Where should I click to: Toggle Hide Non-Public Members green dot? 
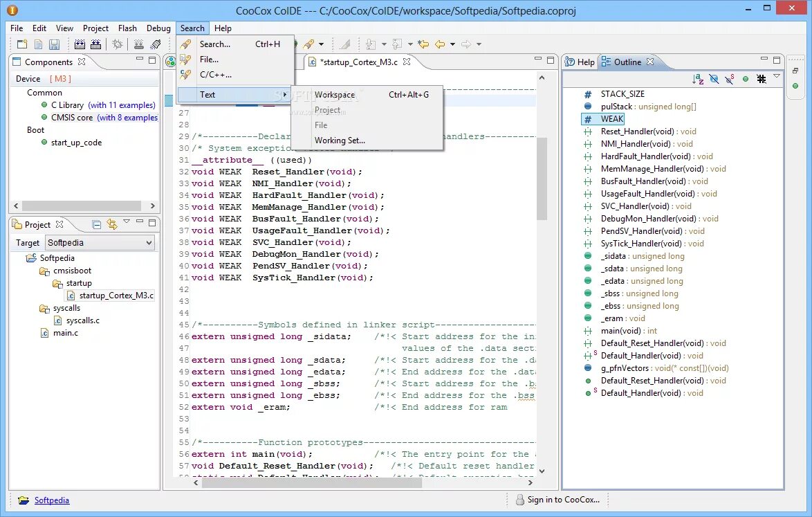(746, 79)
